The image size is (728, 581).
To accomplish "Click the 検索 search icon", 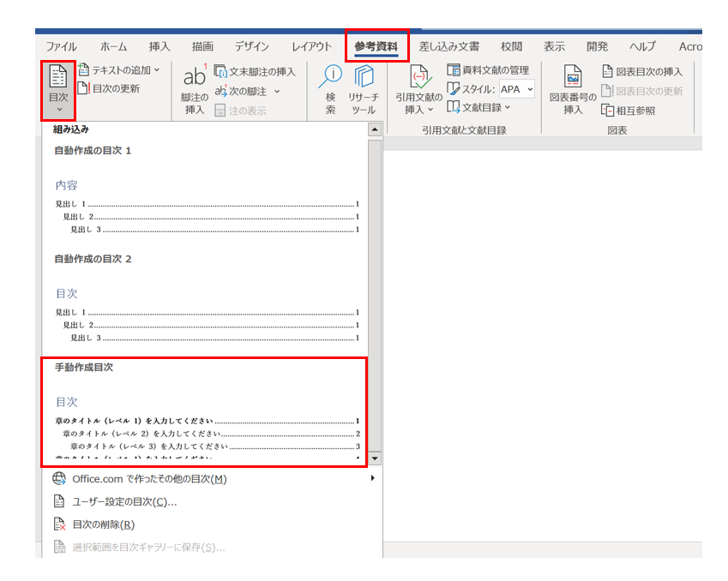I will click(330, 79).
